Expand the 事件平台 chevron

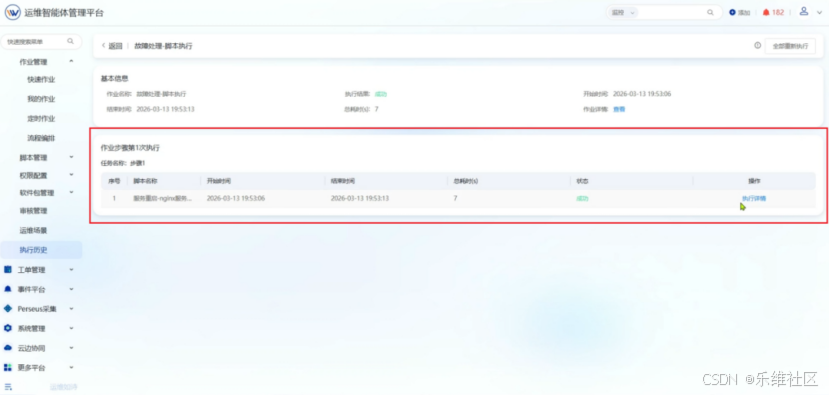(71, 289)
